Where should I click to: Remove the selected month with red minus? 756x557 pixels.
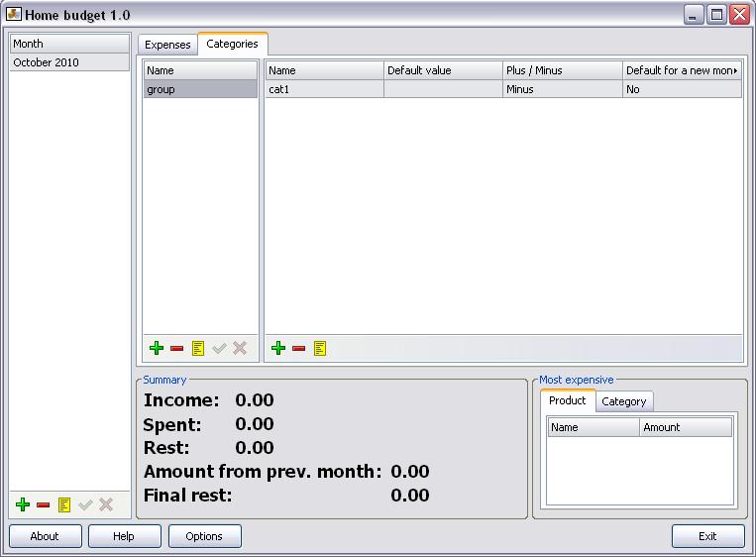[44, 505]
